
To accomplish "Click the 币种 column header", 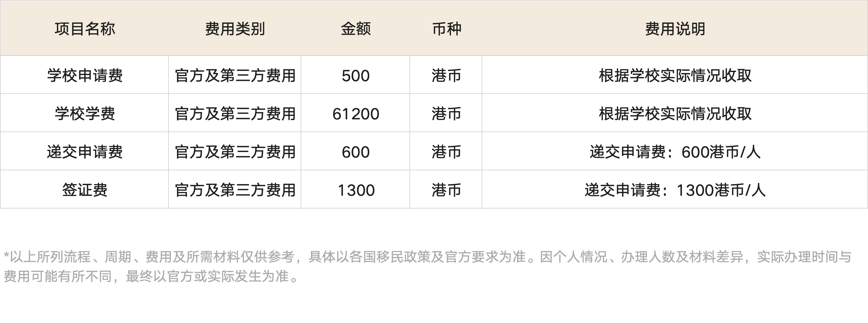I will click(447, 29).
